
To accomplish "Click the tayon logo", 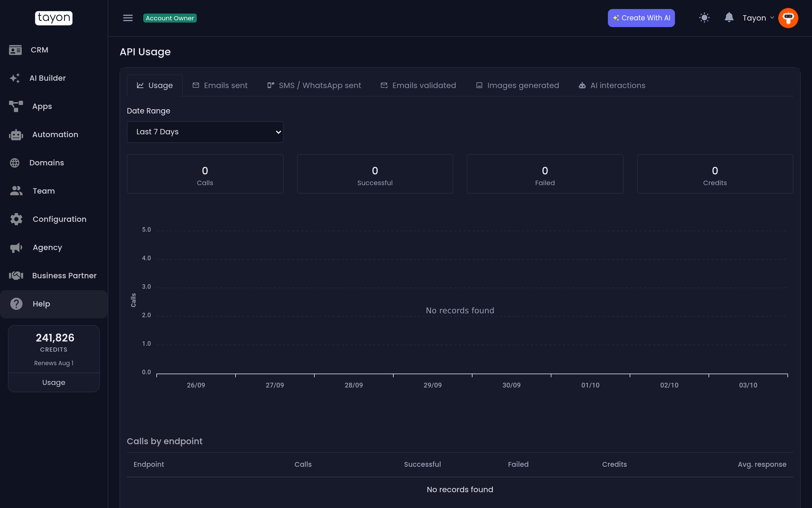I will click(54, 18).
